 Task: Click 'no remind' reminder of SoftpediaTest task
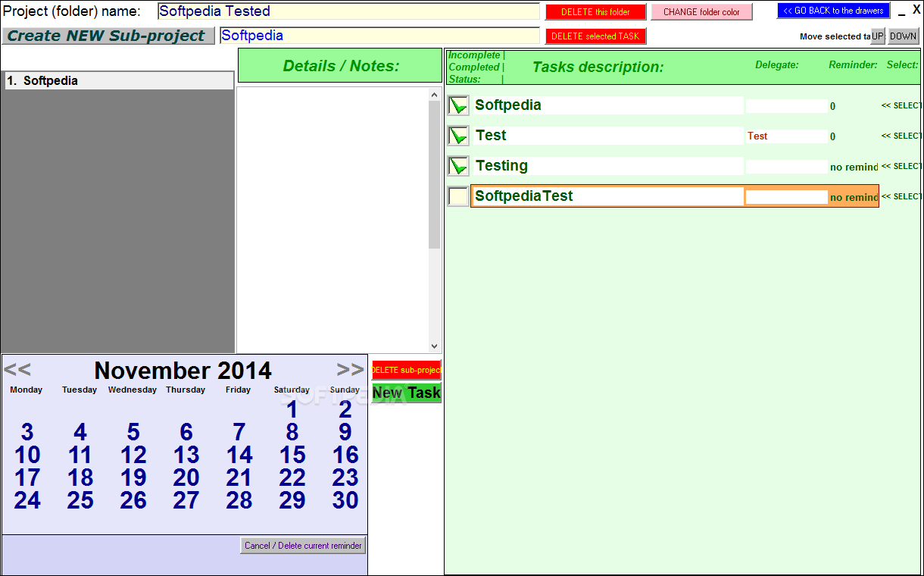(x=854, y=198)
